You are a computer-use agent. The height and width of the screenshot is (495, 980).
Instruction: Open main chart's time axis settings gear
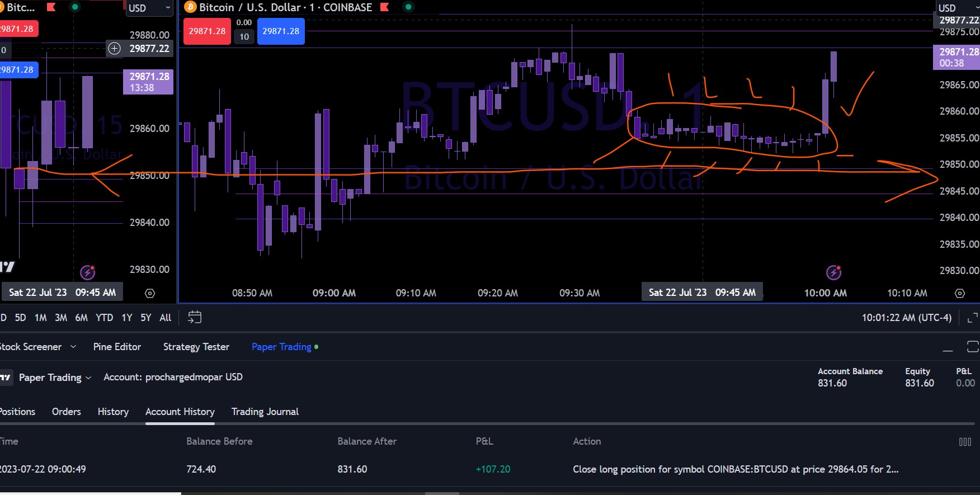coord(960,293)
